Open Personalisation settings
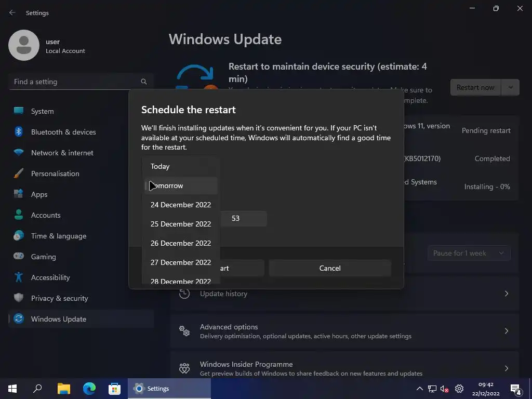 pyautogui.click(x=81, y=174)
